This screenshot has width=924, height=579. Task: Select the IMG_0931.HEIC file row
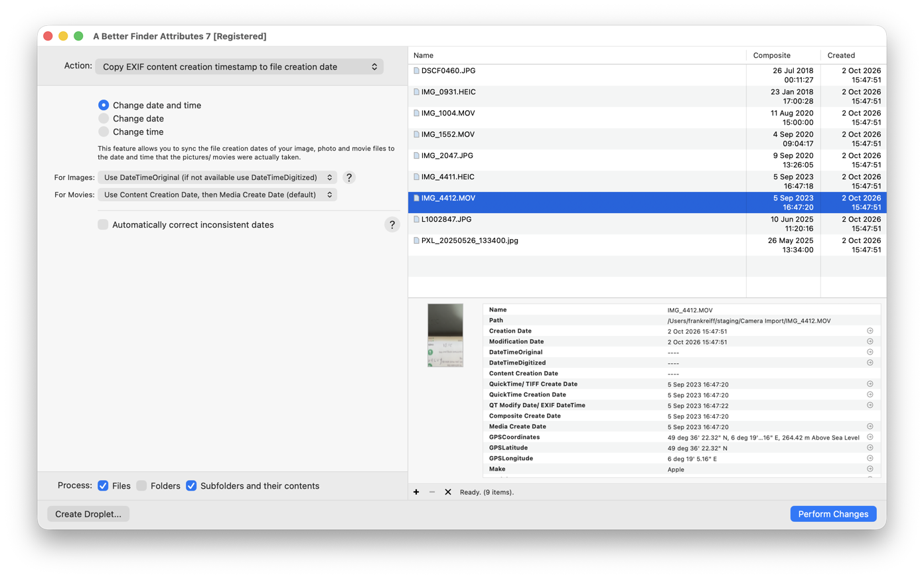coord(647,96)
